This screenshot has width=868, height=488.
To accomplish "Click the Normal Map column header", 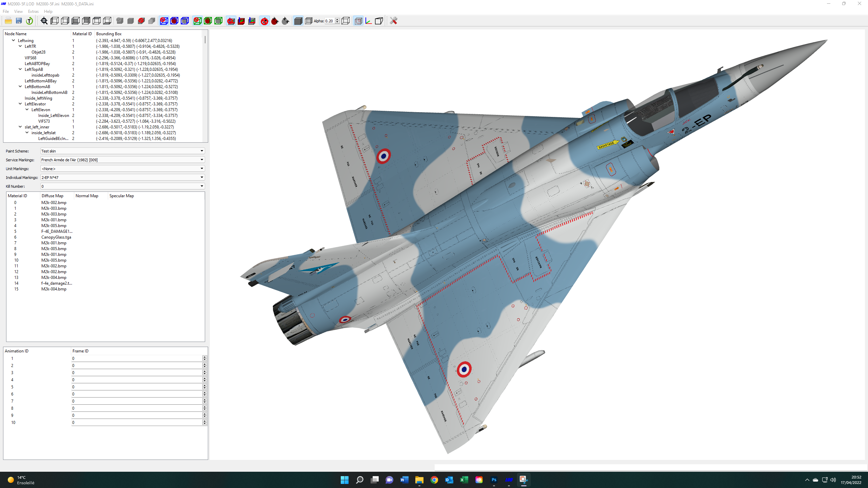I will (x=91, y=196).
